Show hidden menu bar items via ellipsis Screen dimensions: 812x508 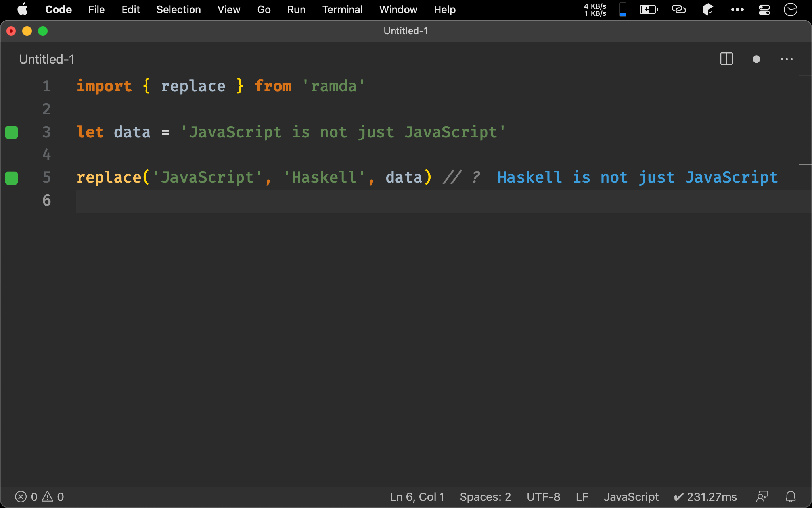[737, 10]
